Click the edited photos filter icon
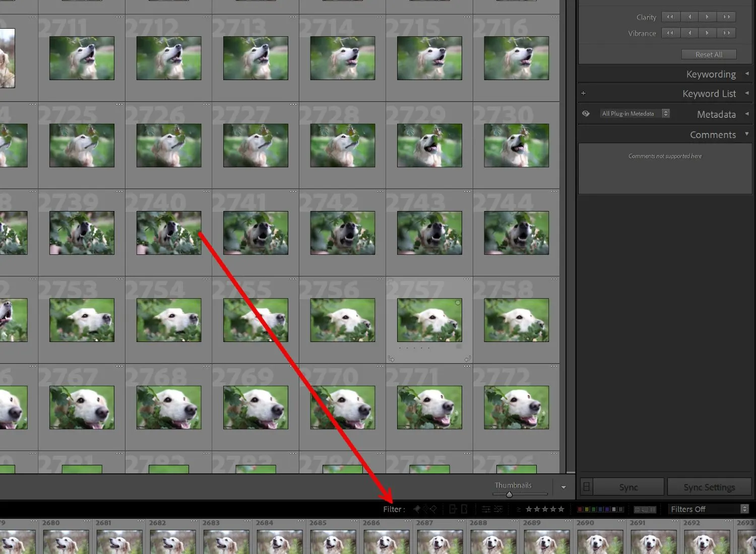The height and width of the screenshot is (554, 756). [486, 509]
